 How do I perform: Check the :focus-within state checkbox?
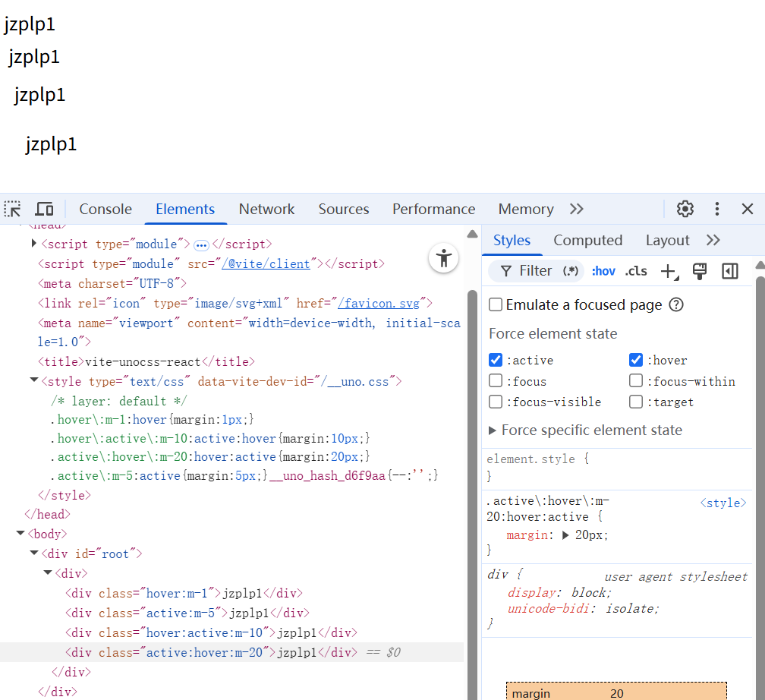636,381
